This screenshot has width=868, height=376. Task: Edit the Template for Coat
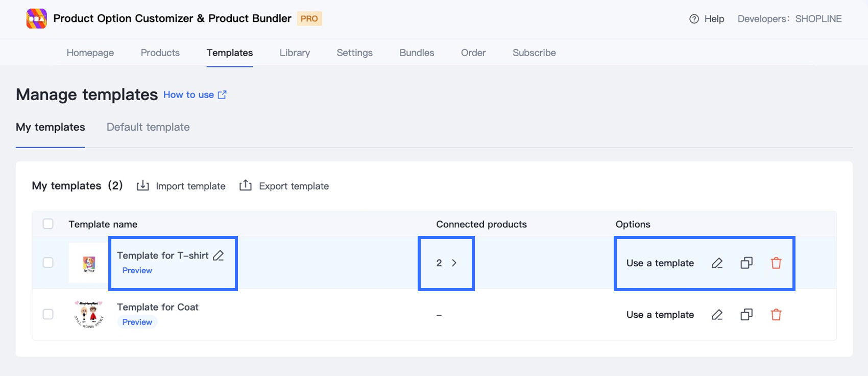[x=717, y=315]
